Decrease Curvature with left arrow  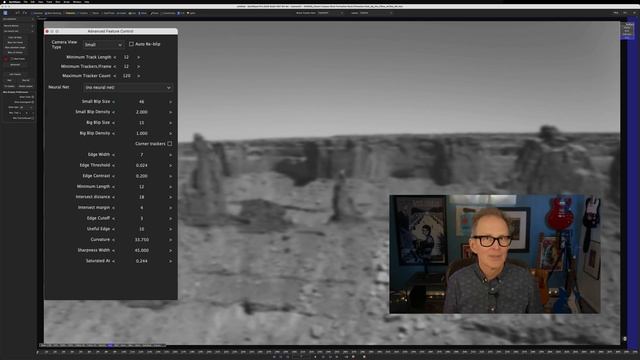(113, 240)
